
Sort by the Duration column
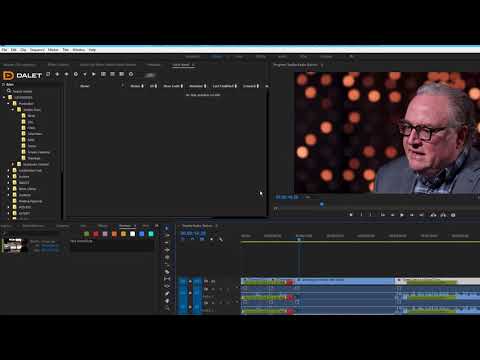coord(198,86)
